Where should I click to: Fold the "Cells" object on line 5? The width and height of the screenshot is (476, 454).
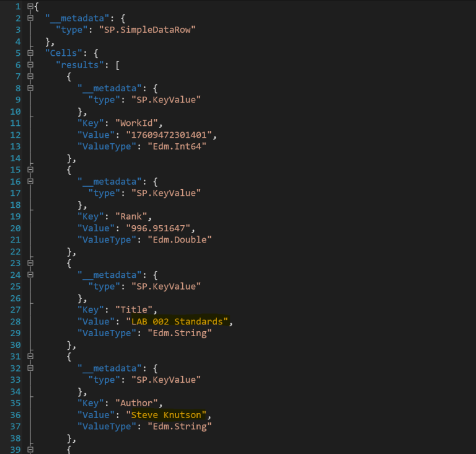point(30,53)
